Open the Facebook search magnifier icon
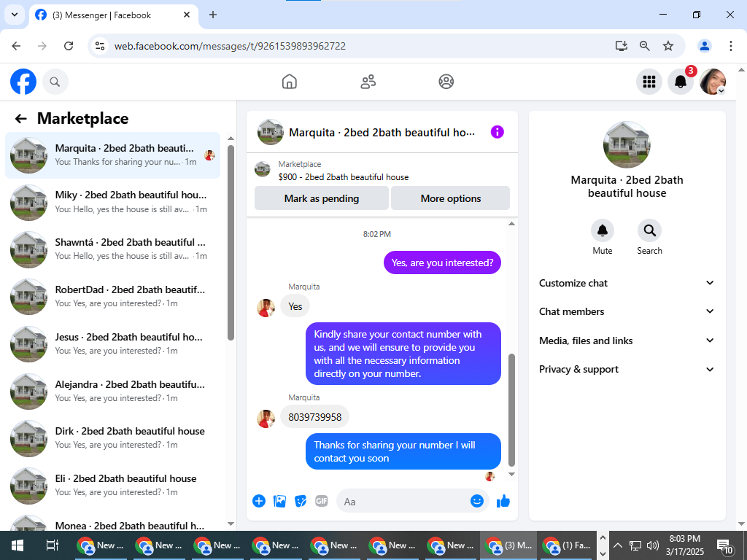 (x=55, y=82)
